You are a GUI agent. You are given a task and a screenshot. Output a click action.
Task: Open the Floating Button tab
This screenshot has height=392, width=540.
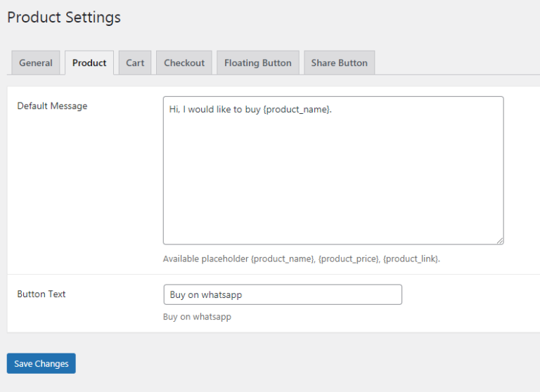pos(258,63)
